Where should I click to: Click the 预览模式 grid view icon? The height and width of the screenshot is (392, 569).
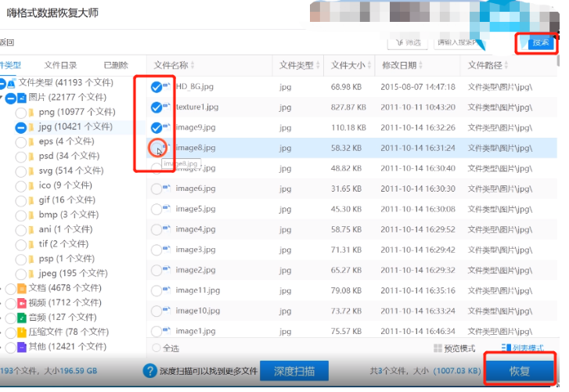point(438,348)
